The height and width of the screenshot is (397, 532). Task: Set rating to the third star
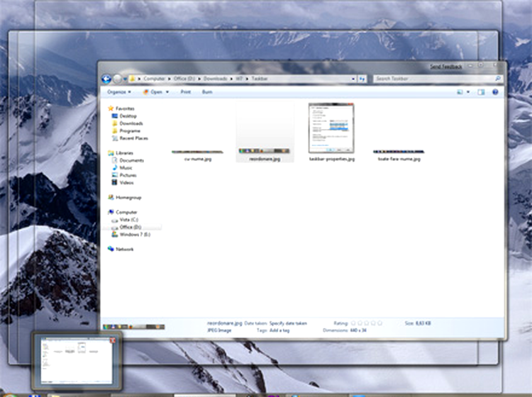[x=367, y=323]
